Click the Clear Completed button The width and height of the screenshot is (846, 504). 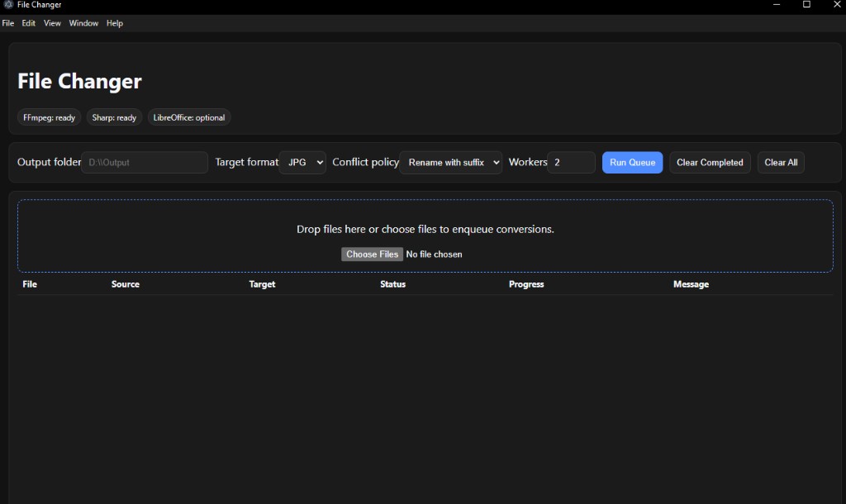click(x=710, y=163)
